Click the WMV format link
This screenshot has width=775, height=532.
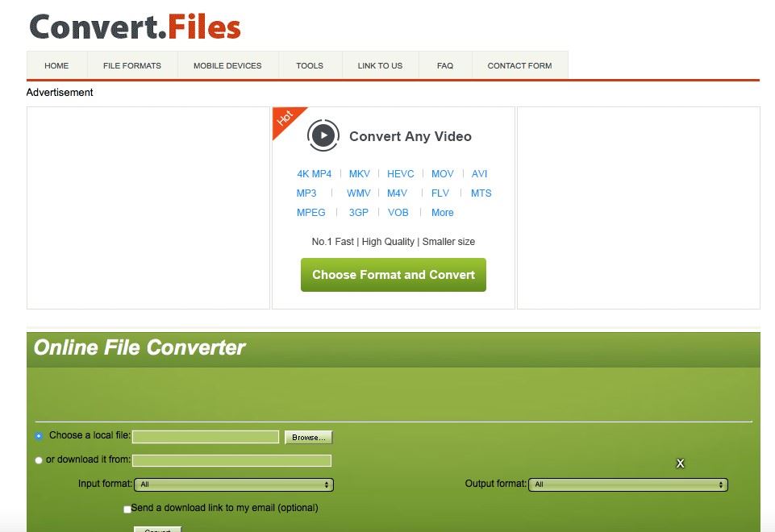358,193
